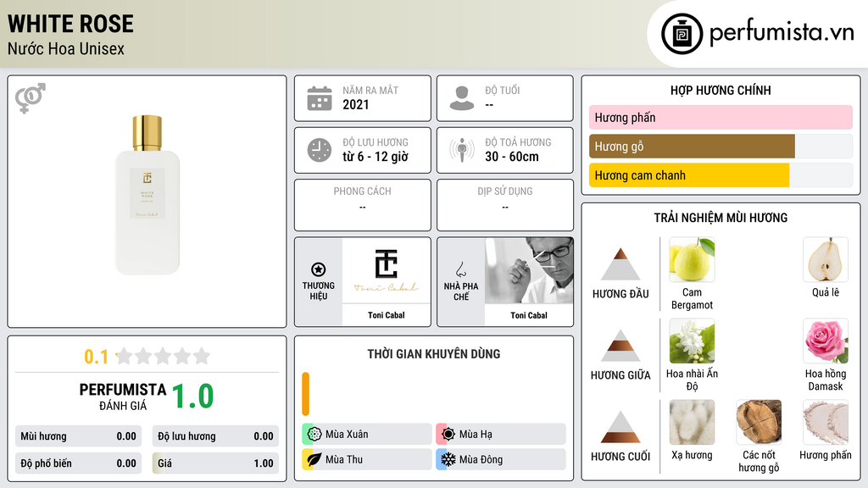Click the Toni Cabal perfumer name label
The image size is (868, 488).
(529, 315)
